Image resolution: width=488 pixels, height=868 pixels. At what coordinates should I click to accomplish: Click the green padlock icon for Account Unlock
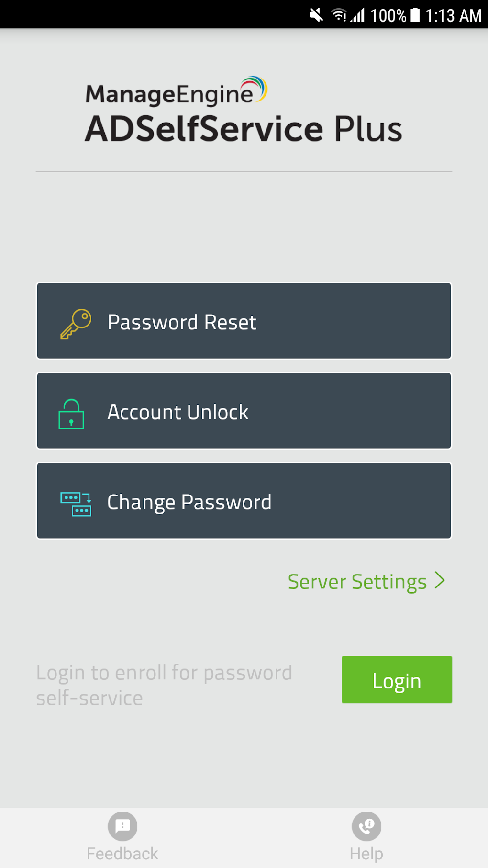click(71, 413)
